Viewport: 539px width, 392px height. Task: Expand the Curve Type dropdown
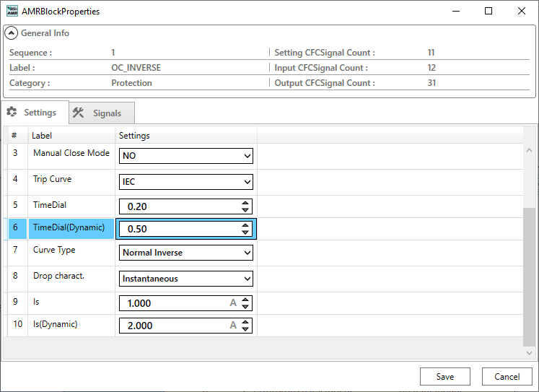(x=186, y=253)
